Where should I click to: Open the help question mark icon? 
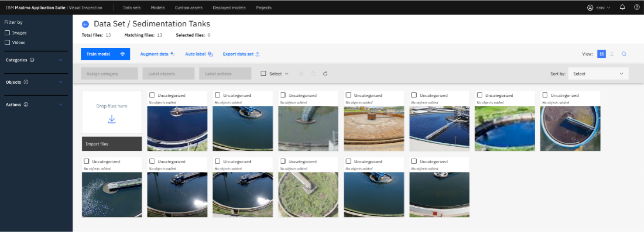pos(636,8)
